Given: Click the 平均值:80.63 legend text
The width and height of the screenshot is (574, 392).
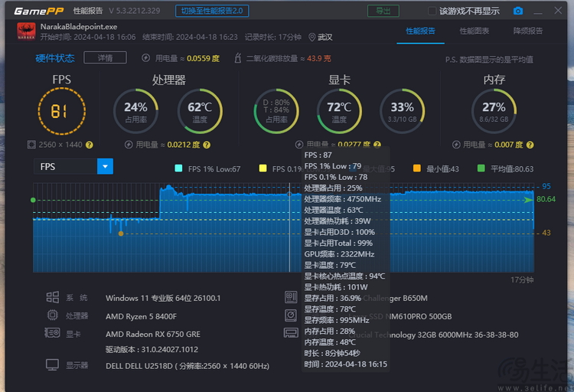Looking at the screenshot, I should [x=512, y=169].
